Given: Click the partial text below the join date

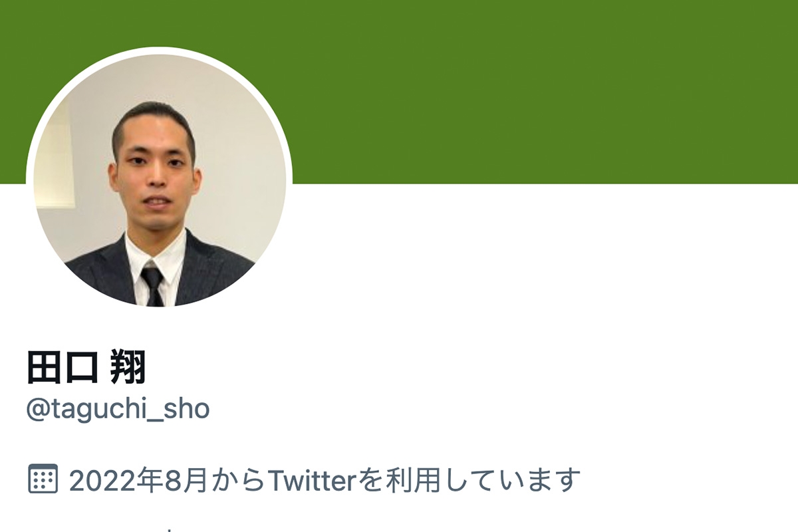Looking at the screenshot, I should coord(170,529).
